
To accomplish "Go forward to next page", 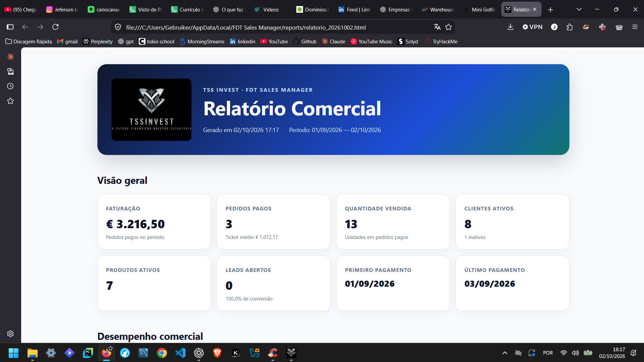I will pyautogui.click(x=40, y=27).
